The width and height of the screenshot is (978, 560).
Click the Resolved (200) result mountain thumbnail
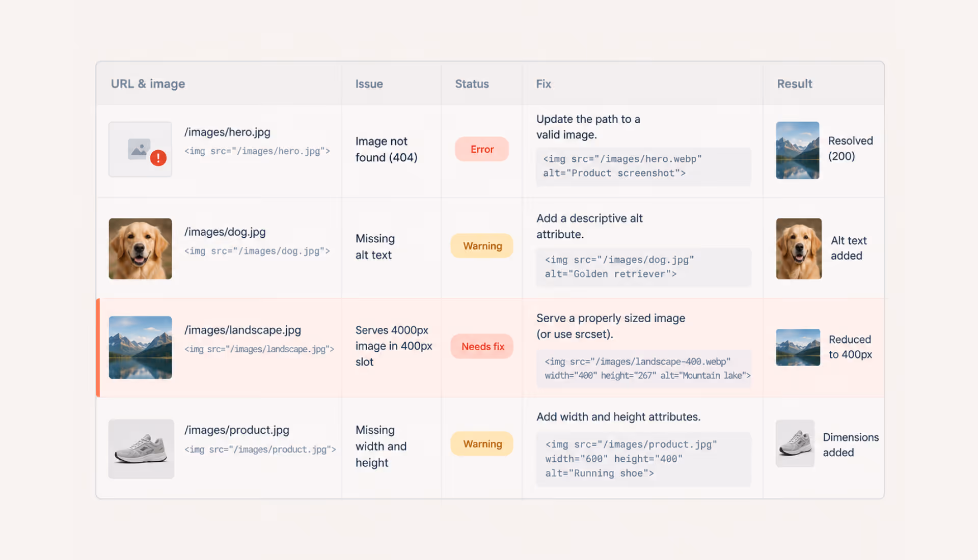pos(798,150)
